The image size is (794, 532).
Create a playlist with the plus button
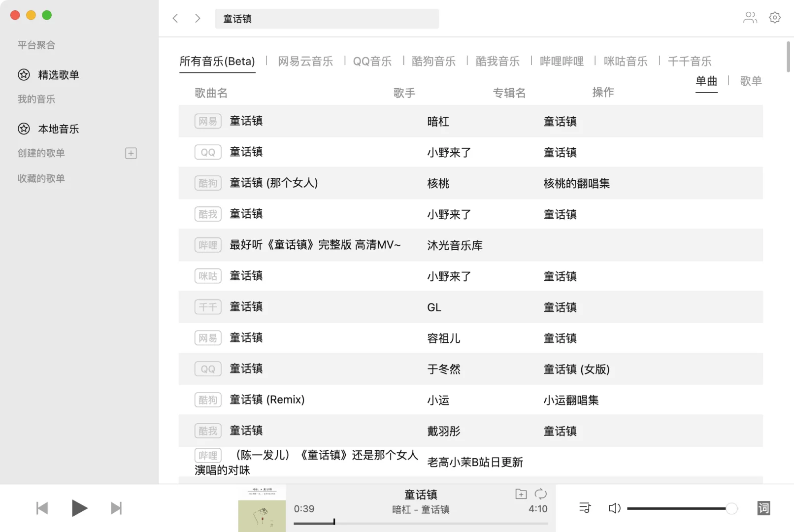click(x=131, y=153)
